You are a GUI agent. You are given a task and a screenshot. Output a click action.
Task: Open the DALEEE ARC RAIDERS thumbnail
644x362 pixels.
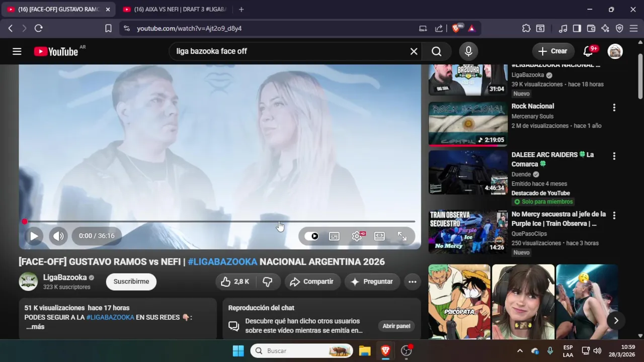pos(468,172)
